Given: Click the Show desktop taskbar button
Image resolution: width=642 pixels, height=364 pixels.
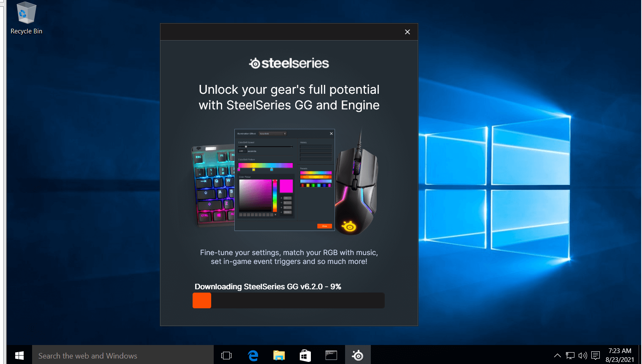Looking at the screenshot, I should (x=640, y=355).
